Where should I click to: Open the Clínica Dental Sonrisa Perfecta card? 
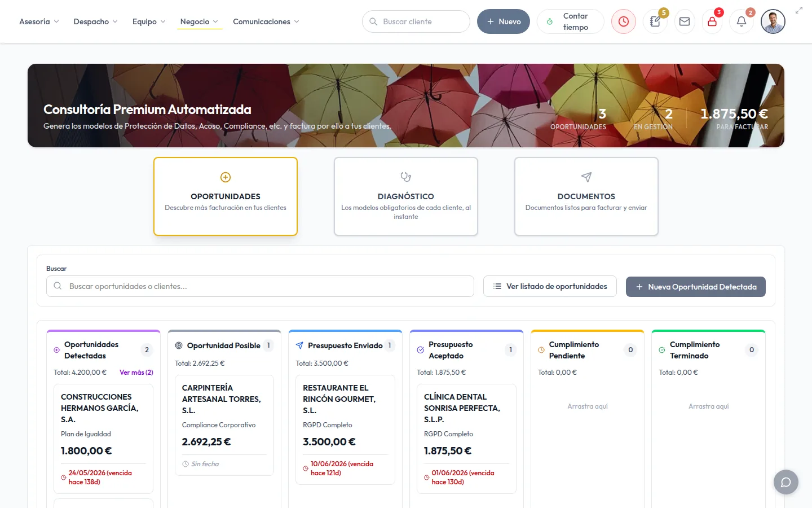pyautogui.click(x=466, y=439)
